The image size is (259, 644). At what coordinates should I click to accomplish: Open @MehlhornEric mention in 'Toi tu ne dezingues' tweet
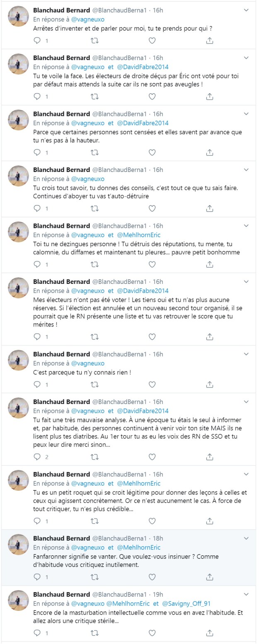coord(139,235)
